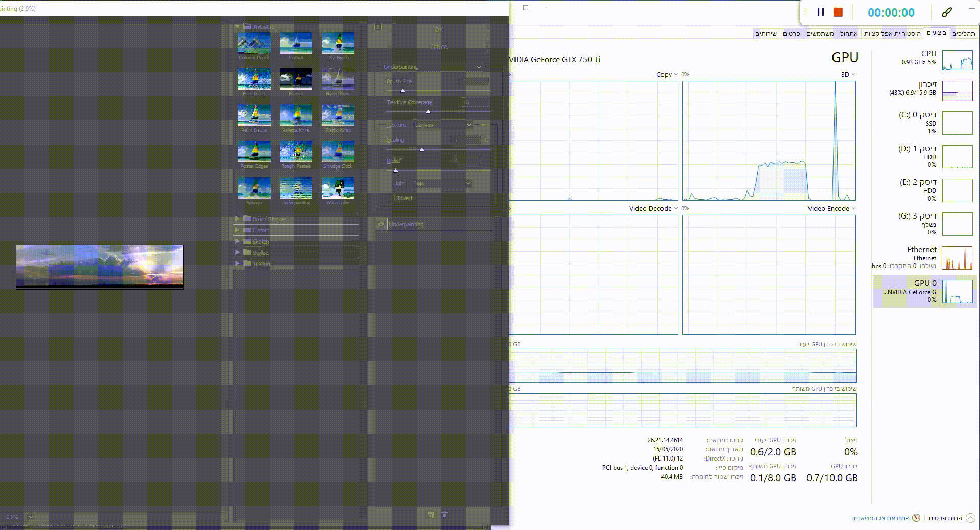Select CPU in the performance sidebar
This screenshot has height=530, width=980.
tap(925, 60)
